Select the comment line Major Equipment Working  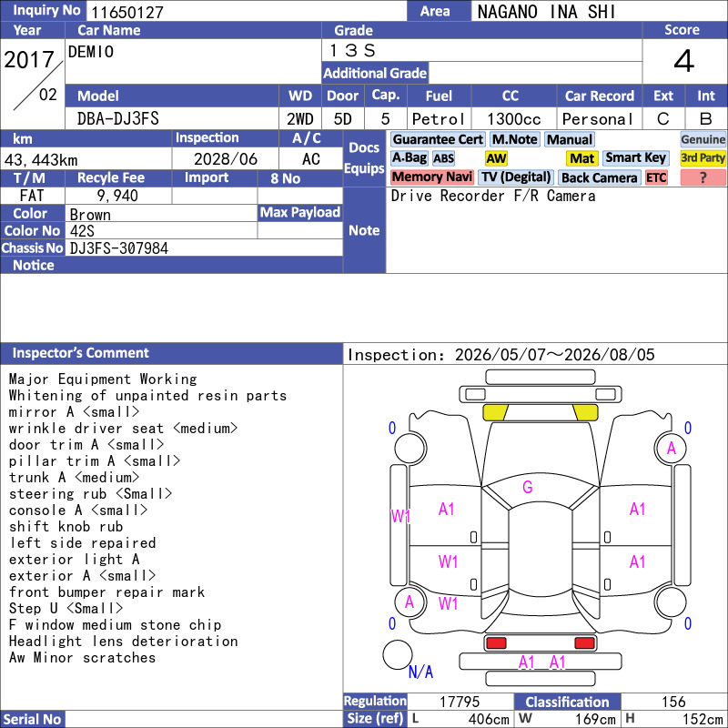(103, 379)
